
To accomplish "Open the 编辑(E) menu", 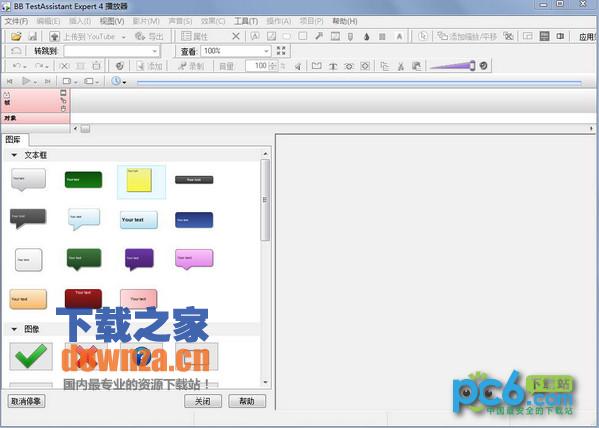I will coord(49,21).
